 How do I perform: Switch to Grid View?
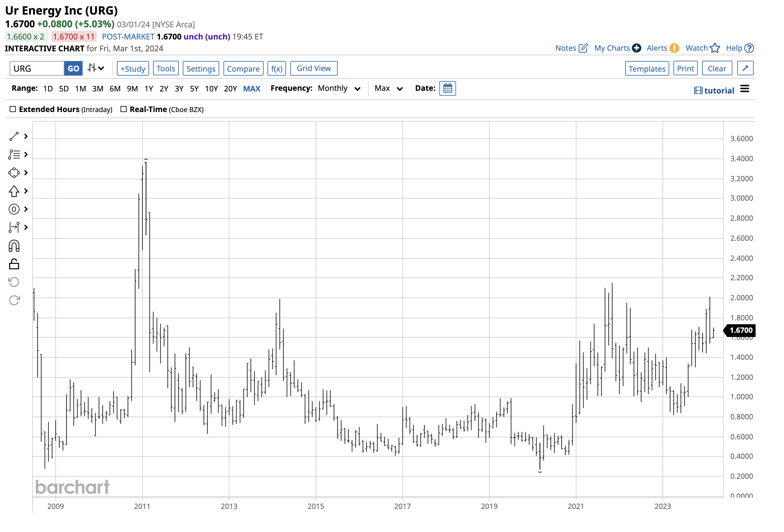(x=314, y=69)
